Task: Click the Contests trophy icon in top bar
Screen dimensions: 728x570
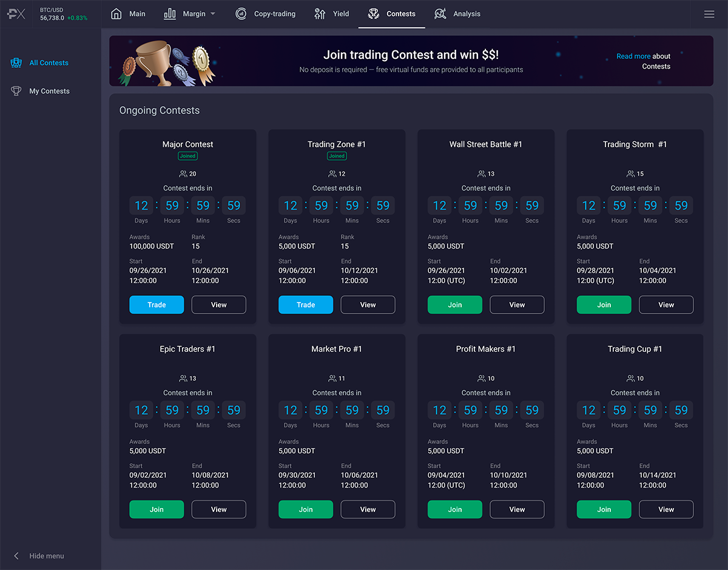Action: pyautogui.click(x=374, y=14)
